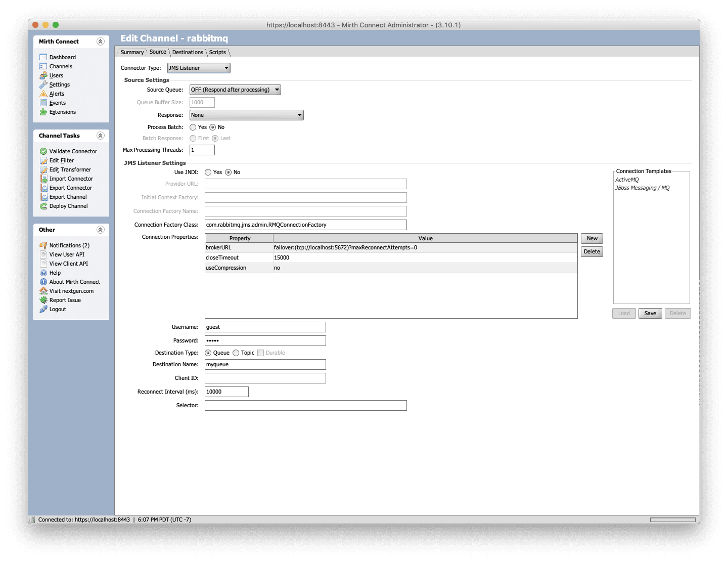This screenshot has width=728, height=561.
Task: Click the Connection Factory Class field
Action: (306, 225)
